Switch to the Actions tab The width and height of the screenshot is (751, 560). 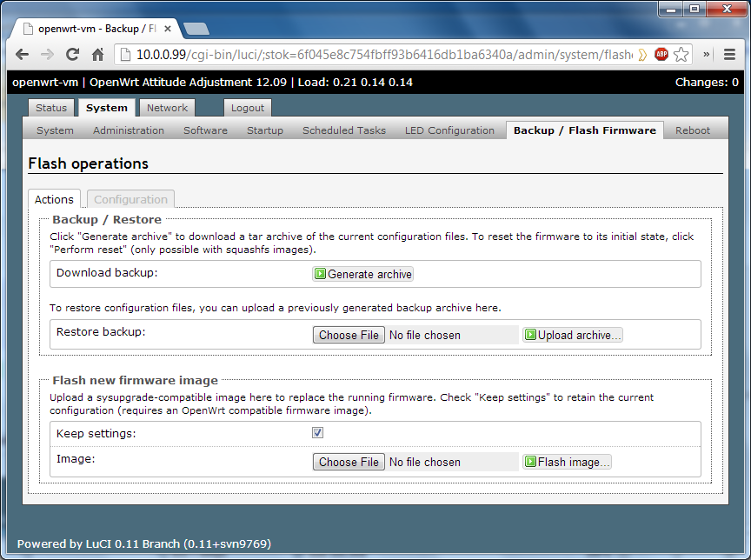coord(54,199)
